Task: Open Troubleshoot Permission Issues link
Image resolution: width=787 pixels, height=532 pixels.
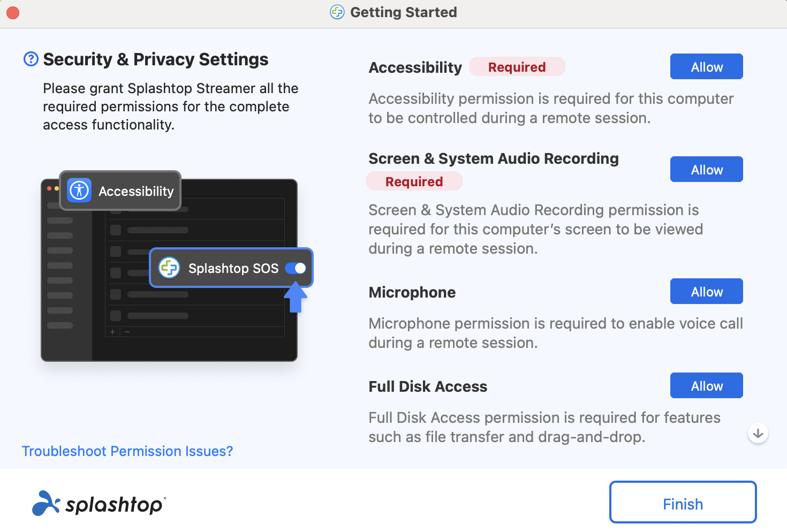Action: pyautogui.click(x=127, y=451)
